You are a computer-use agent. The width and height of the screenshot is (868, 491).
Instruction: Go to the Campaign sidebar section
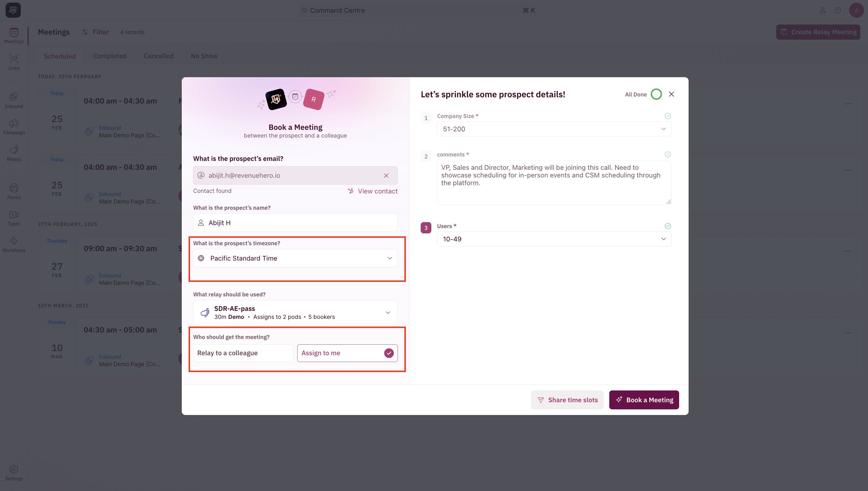14,127
